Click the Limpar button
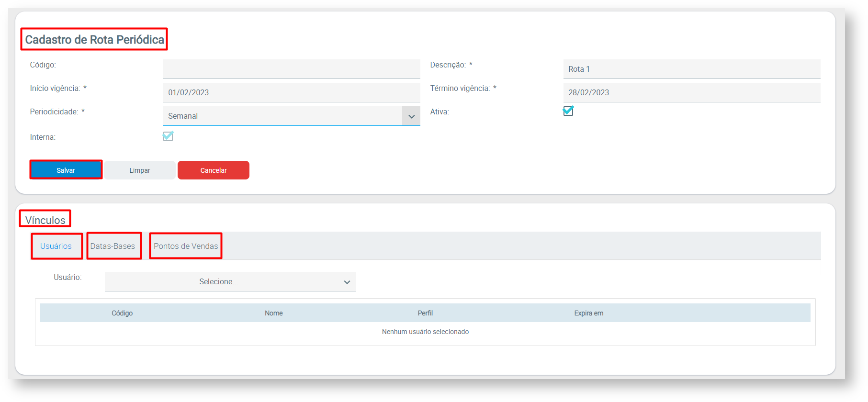This screenshot has height=402, width=868. click(x=140, y=170)
